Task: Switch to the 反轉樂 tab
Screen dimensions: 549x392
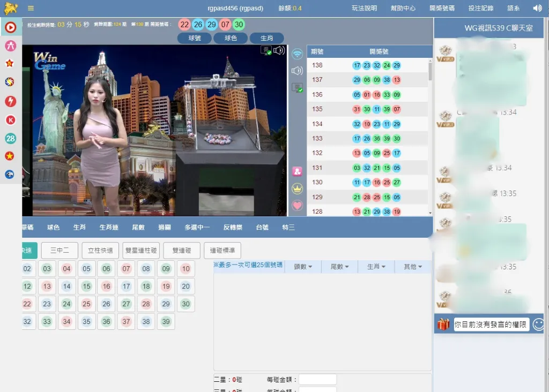Action: pos(233,227)
